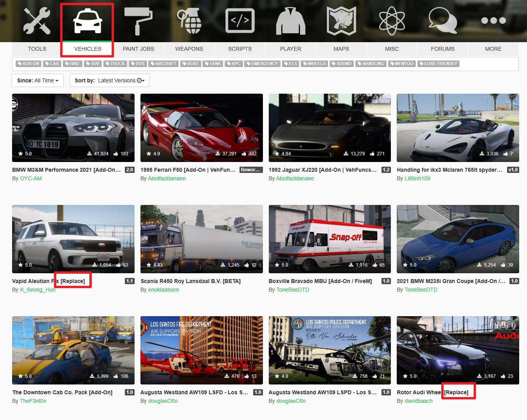Filter by the CAR tag
This screenshot has width=527, height=420.
coord(52,64)
